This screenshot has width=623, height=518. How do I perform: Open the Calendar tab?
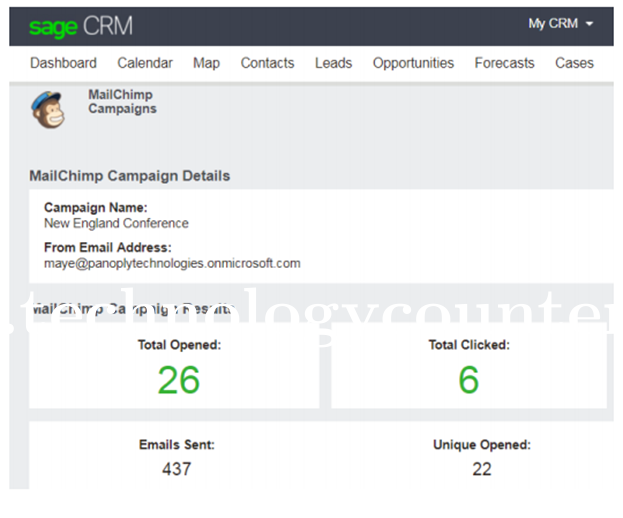click(145, 63)
